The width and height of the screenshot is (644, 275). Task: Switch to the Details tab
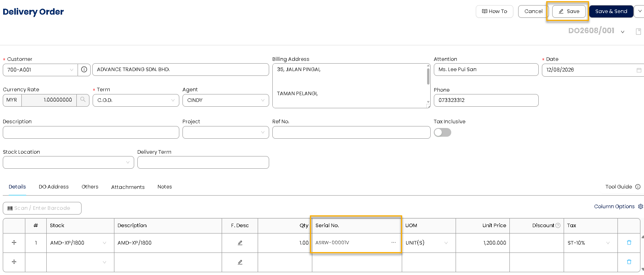click(x=17, y=187)
